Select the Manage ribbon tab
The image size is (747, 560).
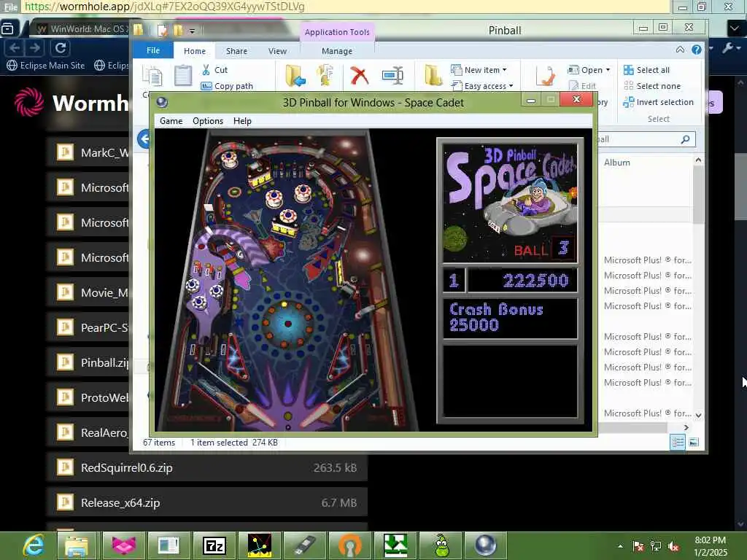[337, 51]
